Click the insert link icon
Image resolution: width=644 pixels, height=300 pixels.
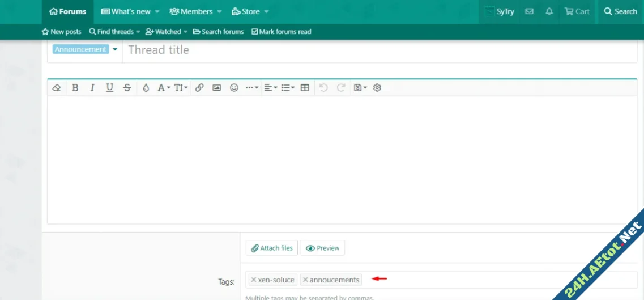[x=199, y=88]
